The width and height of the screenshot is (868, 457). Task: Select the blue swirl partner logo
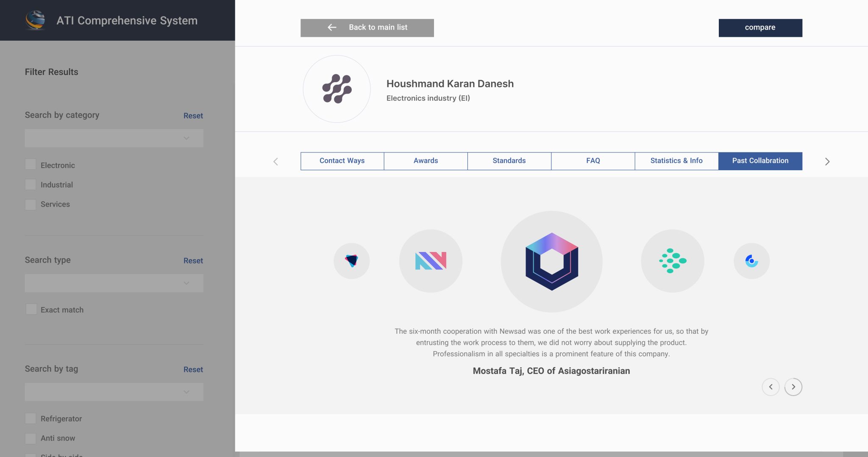(x=751, y=261)
